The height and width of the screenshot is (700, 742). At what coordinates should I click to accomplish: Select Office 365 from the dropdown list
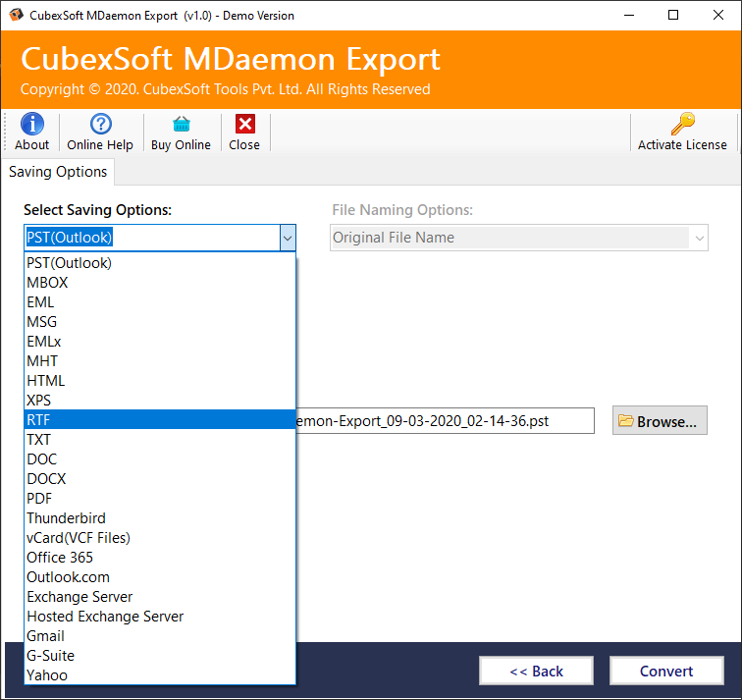(159, 558)
